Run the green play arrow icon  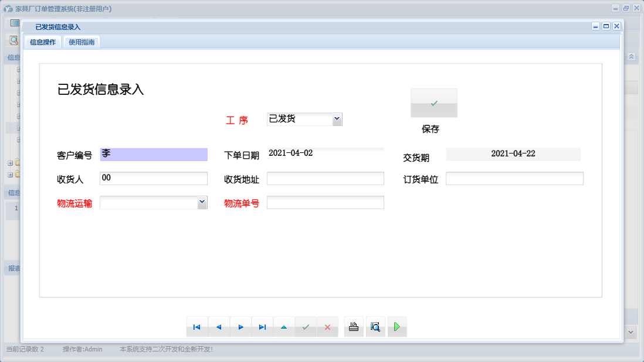pos(397,327)
